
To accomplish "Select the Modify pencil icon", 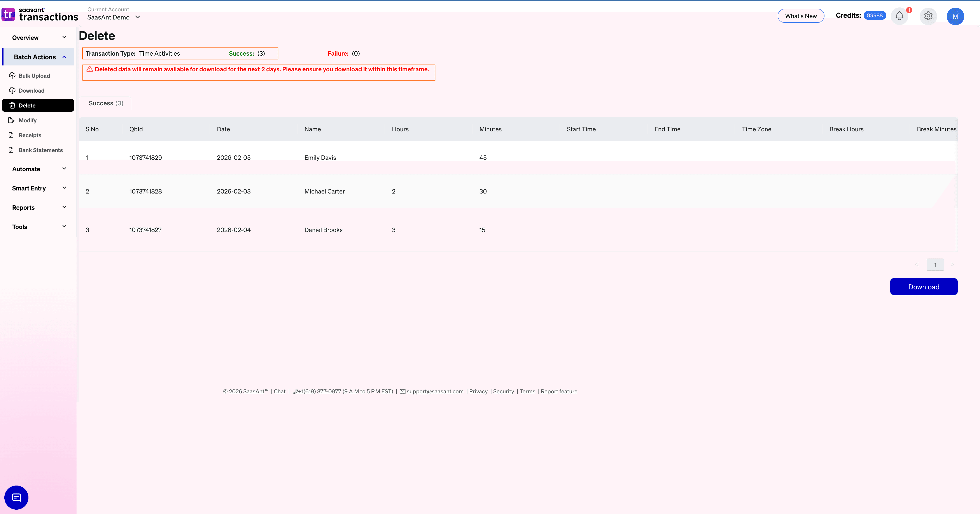I will pyautogui.click(x=12, y=120).
